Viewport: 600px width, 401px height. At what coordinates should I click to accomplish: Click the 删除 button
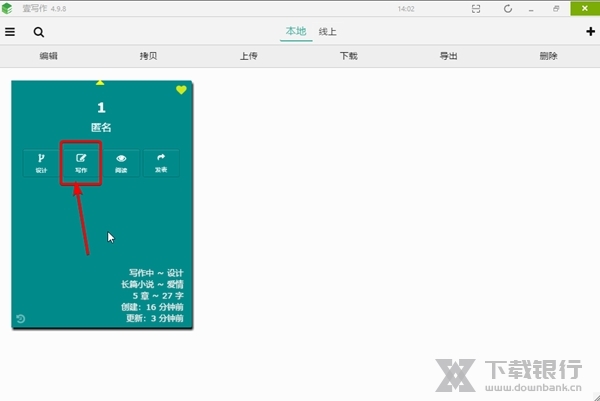(548, 57)
